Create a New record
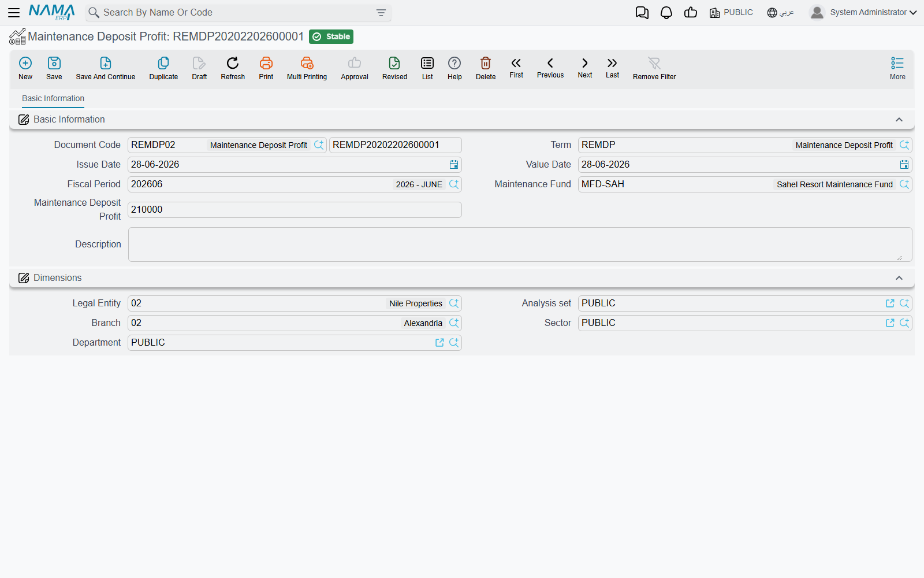This screenshot has width=924, height=578. pyautogui.click(x=25, y=68)
